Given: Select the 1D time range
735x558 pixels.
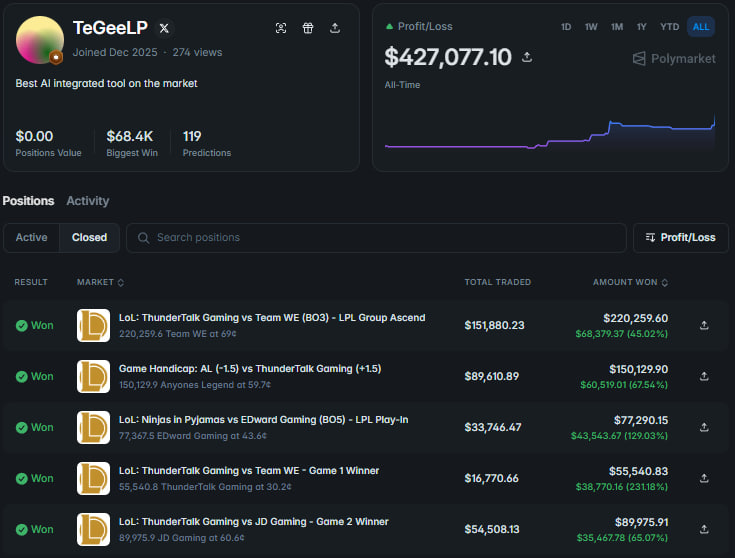Looking at the screenshot, I should coord(566,27).
